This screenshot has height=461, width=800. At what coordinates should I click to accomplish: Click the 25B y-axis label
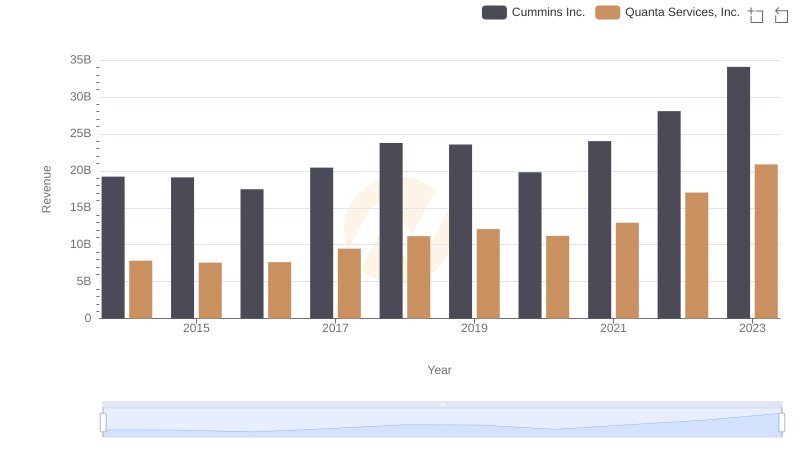click(x=81, y=134)
